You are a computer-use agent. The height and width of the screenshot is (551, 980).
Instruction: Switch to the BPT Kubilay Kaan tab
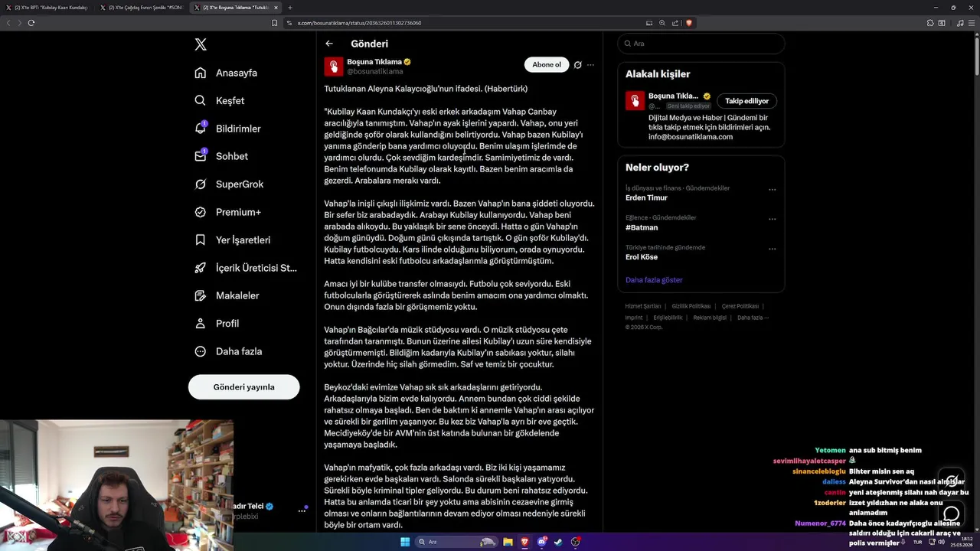click(x=47, y=8)
